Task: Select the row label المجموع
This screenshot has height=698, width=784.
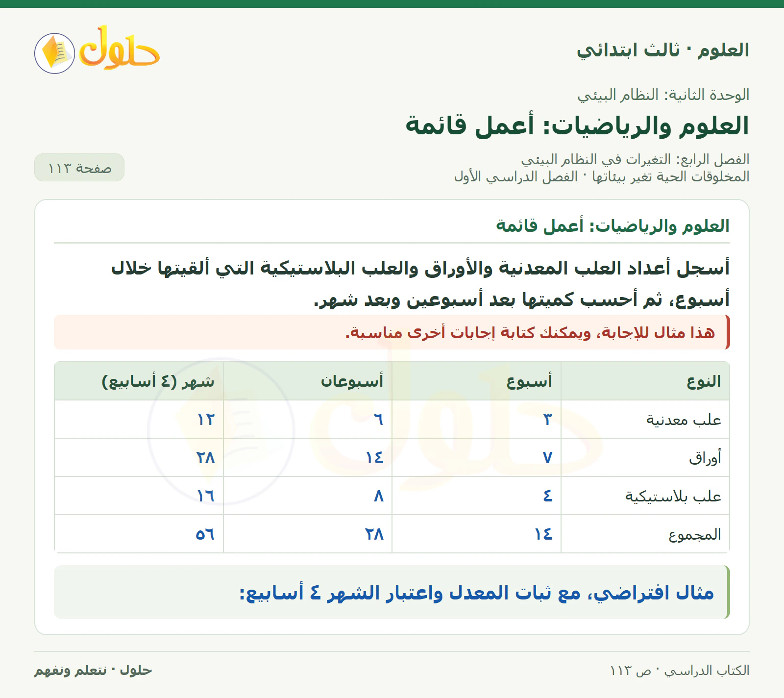Action: click(695, 534)
